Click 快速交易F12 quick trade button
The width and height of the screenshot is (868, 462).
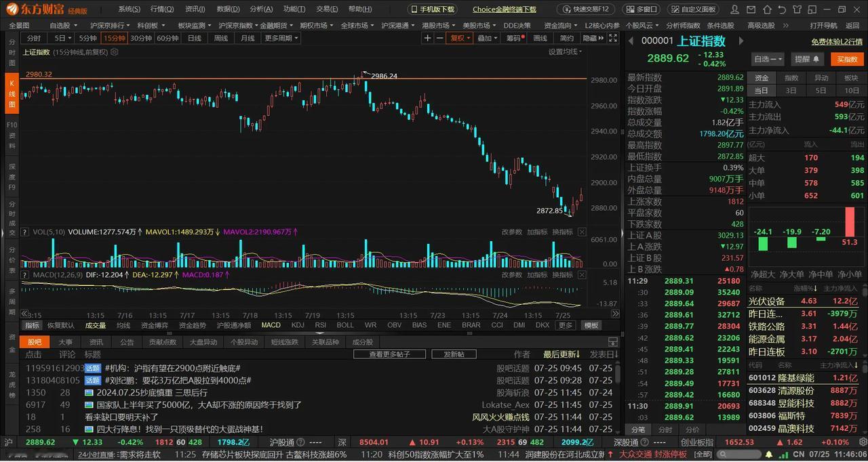click(587, 9)
